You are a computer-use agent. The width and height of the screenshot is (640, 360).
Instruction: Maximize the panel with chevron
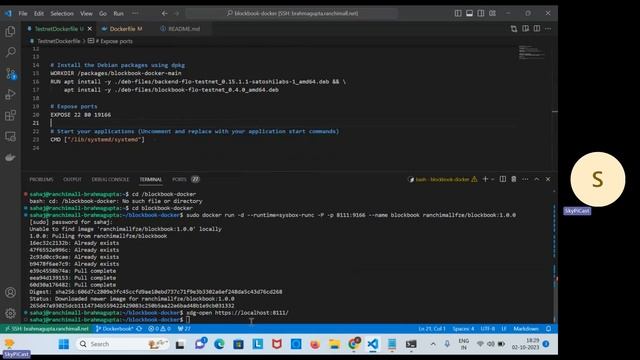point(537,179)
